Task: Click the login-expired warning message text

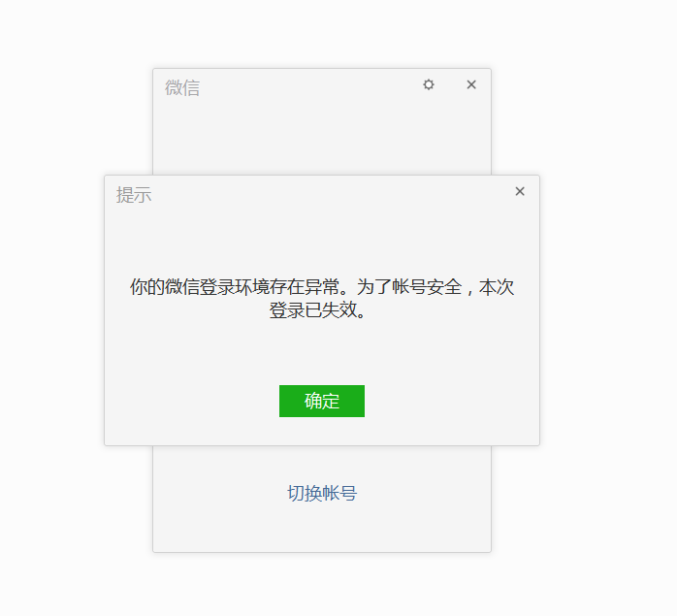Action: (322, 298)
